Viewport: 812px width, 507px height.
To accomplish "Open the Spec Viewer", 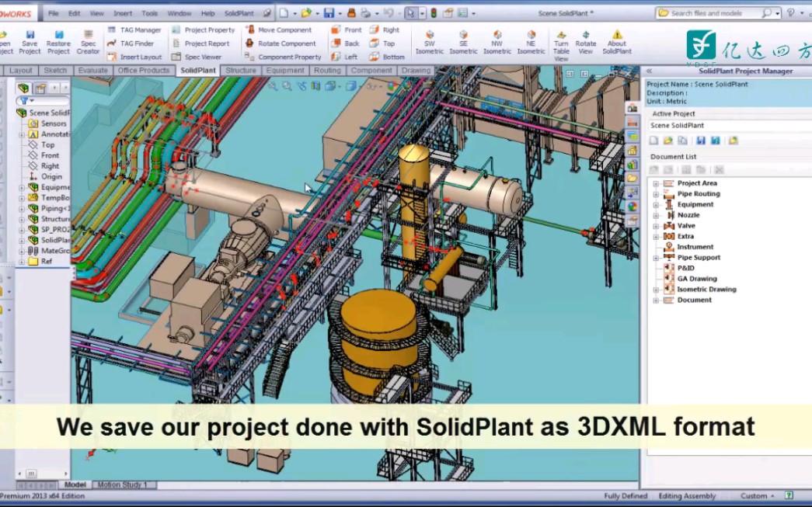I will click(202, 56).
